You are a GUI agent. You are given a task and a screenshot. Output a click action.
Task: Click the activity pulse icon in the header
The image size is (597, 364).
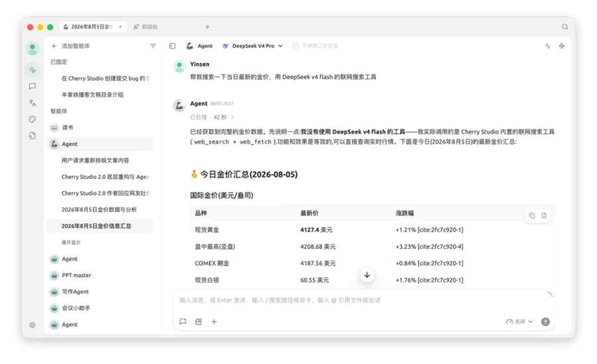pos(547,46)
